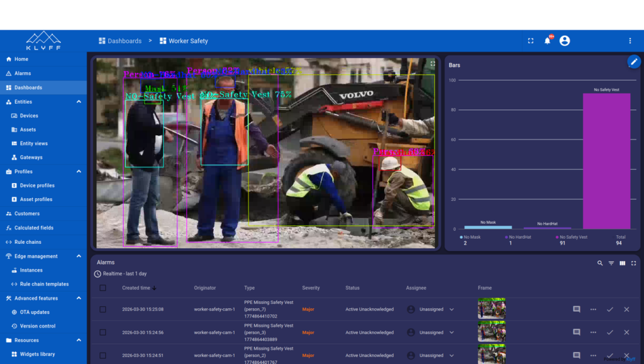This screenshot has height=364, width=644.
Task: Check the person_3 alarm row checkbox
Action: point(103,333)
